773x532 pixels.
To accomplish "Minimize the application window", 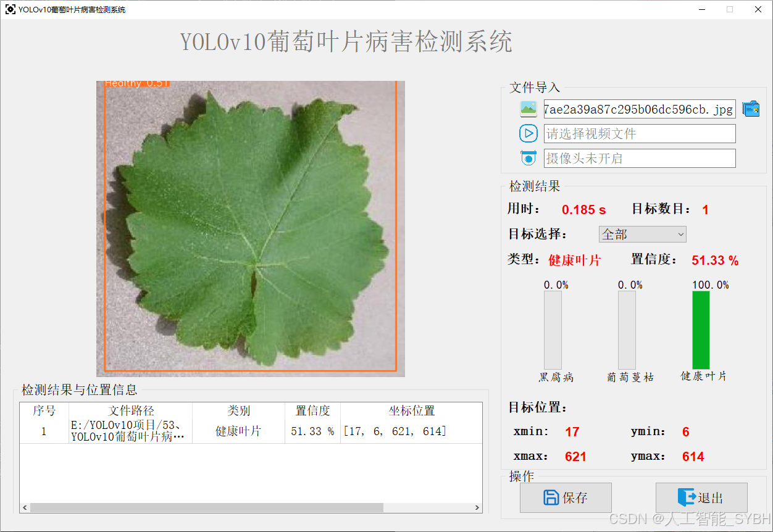I will point(701,9).
